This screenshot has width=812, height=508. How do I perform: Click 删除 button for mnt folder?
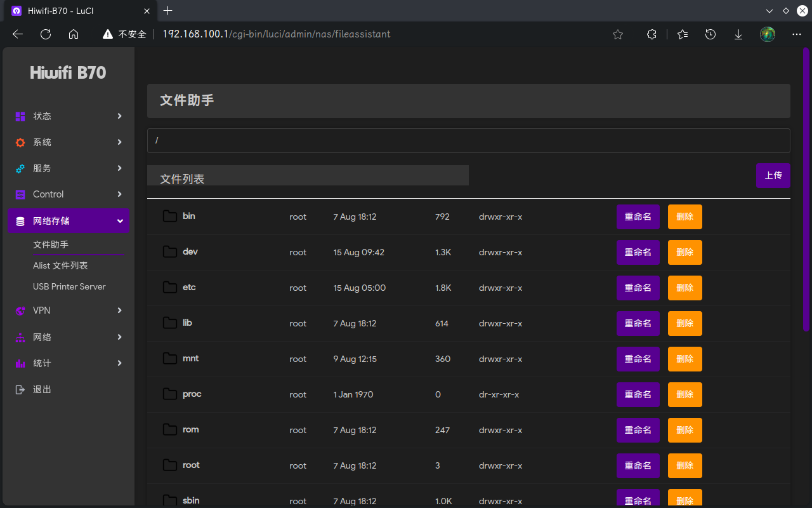click(684, 359)
